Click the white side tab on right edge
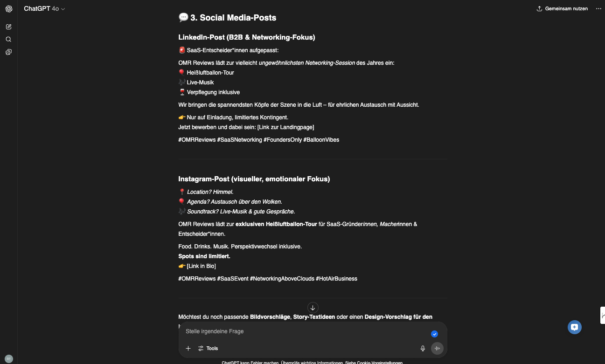This screenshot has width=605, height=364. point(602,315)
